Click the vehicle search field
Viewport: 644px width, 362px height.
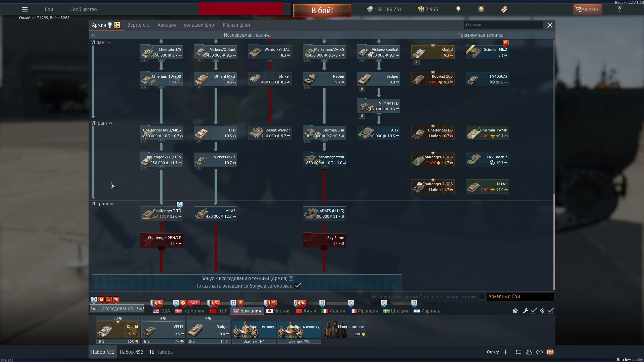click(x=503, y=25)
